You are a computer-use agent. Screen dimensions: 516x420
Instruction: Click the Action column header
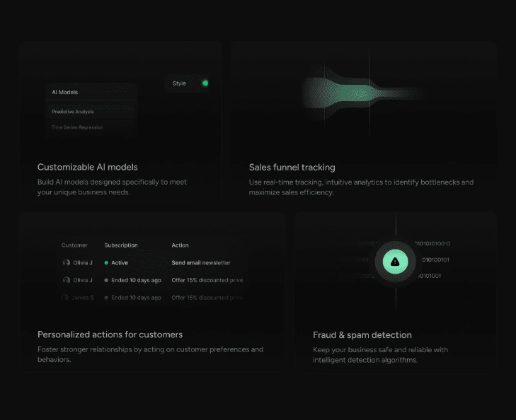click(180, 245)
